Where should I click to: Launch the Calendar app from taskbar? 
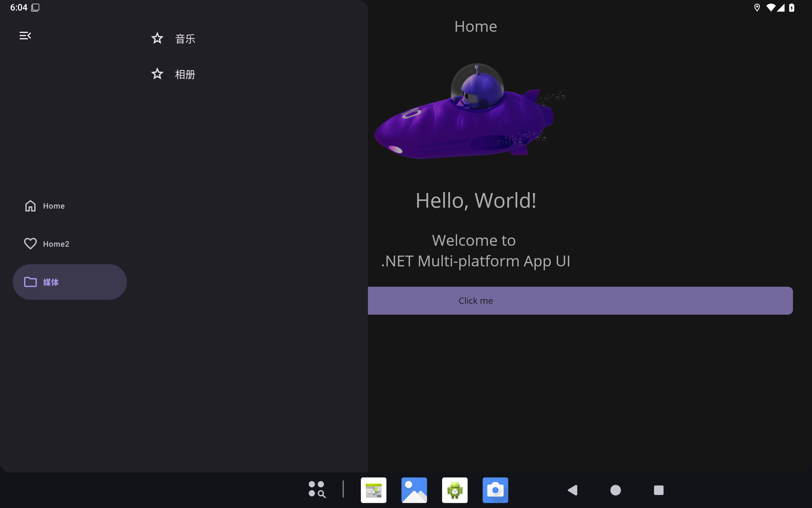coord(373,490)
